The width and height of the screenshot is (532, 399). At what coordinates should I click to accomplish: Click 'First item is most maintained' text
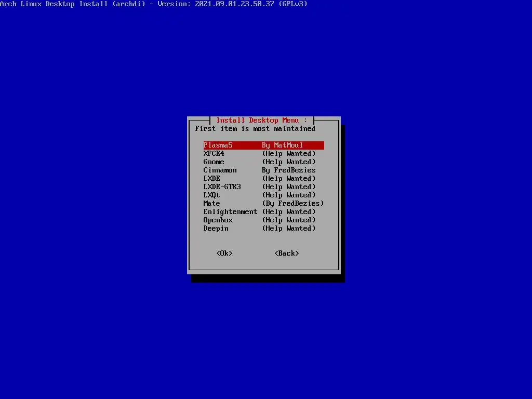(x=255, y=129)
